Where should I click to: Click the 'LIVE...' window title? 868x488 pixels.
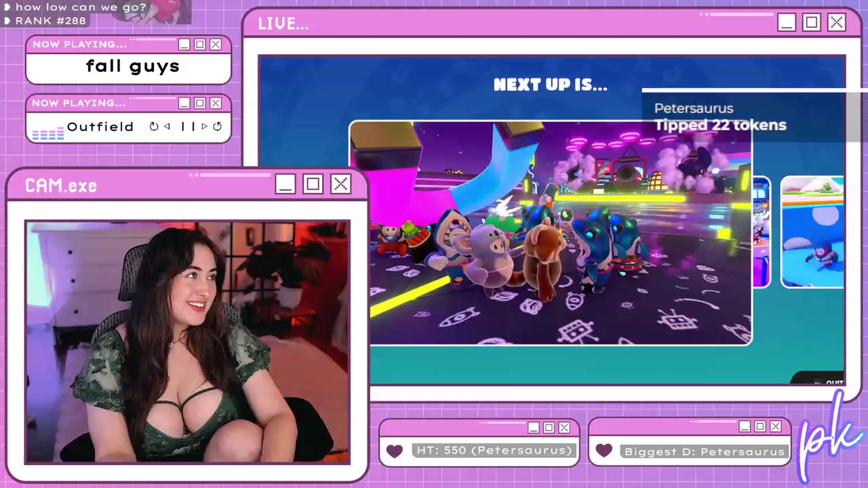point(283,23)
